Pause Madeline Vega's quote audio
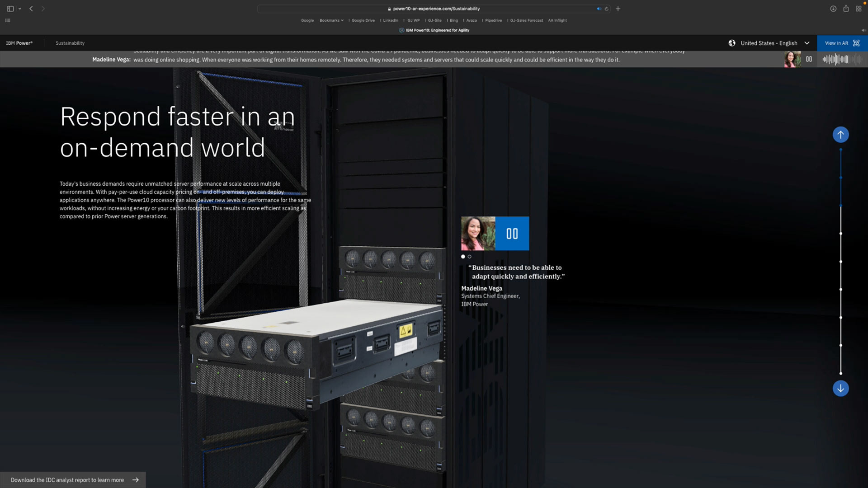 512,234
